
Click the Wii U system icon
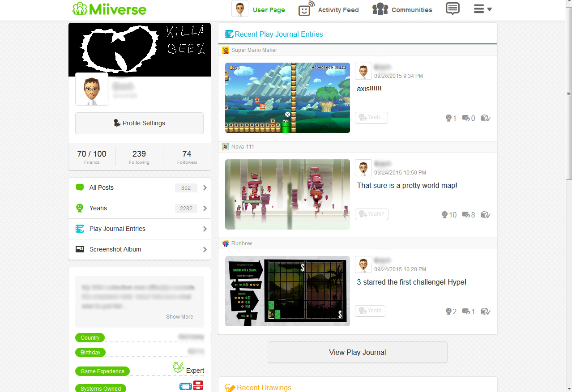coord(185,386)
